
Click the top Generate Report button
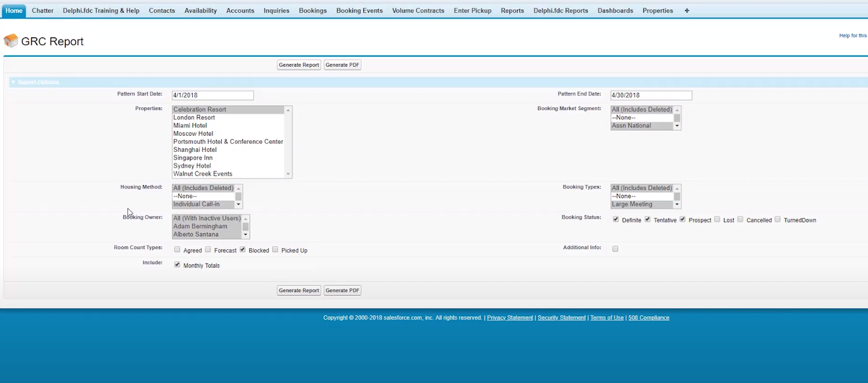click(299, 65)
